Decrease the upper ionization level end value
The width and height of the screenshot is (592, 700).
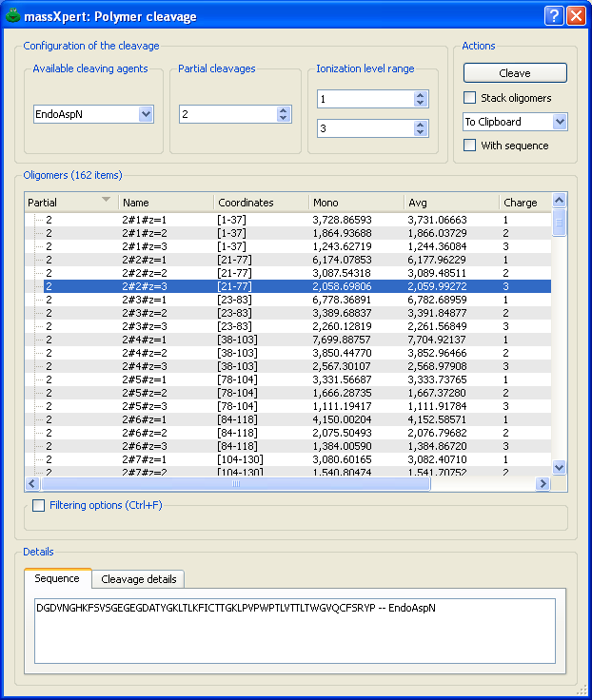(421, 132)
